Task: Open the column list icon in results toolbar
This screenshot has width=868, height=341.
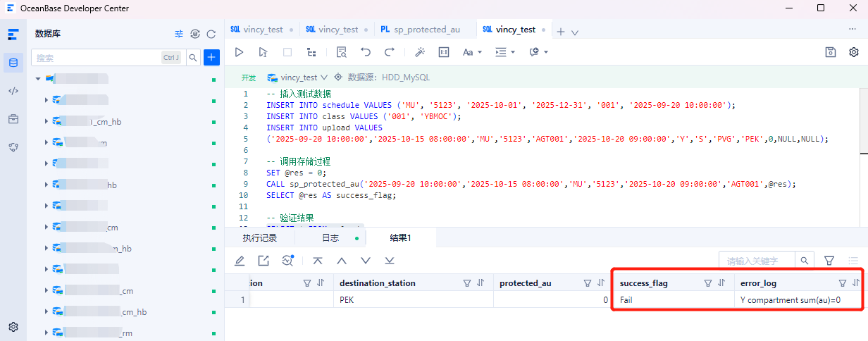Action: click(854, 261)
